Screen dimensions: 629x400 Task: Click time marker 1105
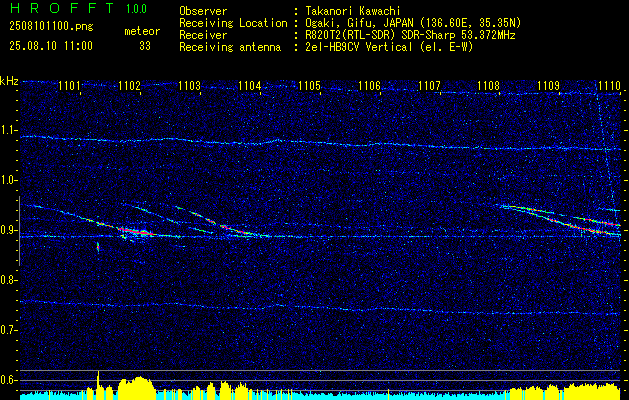pos(310,85)
